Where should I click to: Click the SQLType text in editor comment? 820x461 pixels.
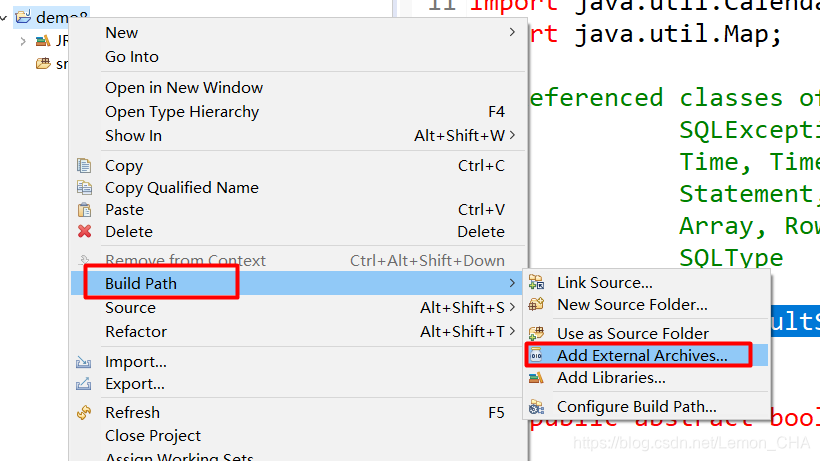click(731, 258)
